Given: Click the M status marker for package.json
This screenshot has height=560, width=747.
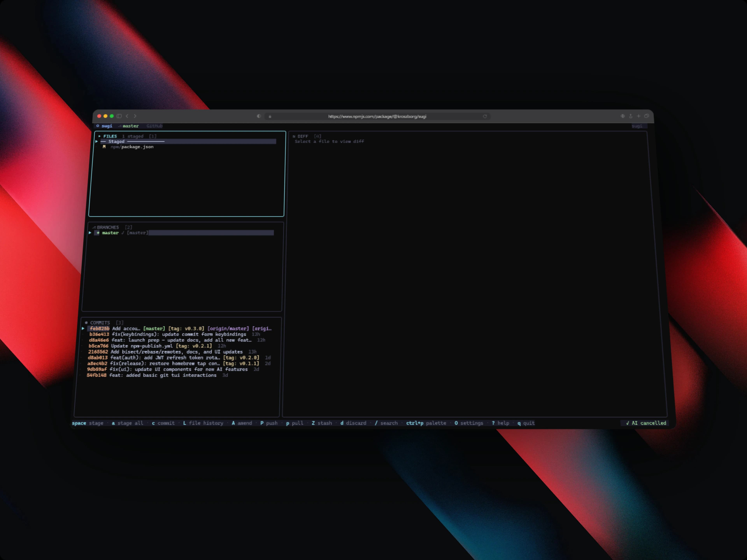Looking at the screenshot, I should (x=104, y=147).
